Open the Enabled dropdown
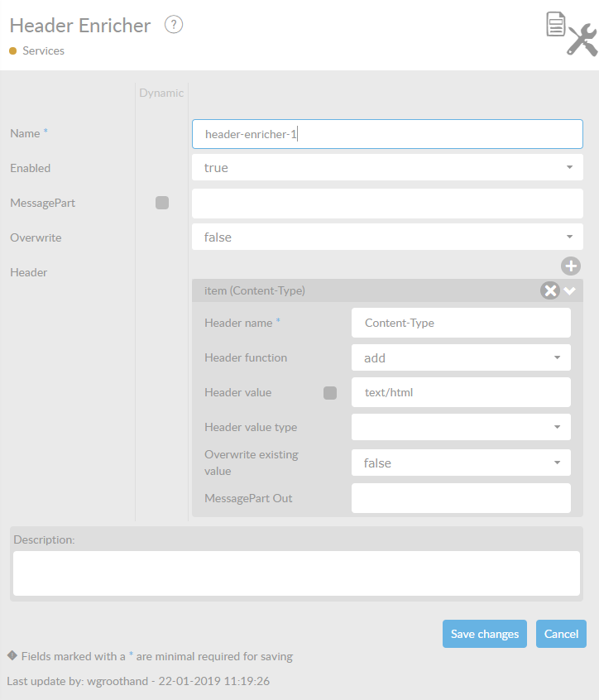 coord(387,168)
